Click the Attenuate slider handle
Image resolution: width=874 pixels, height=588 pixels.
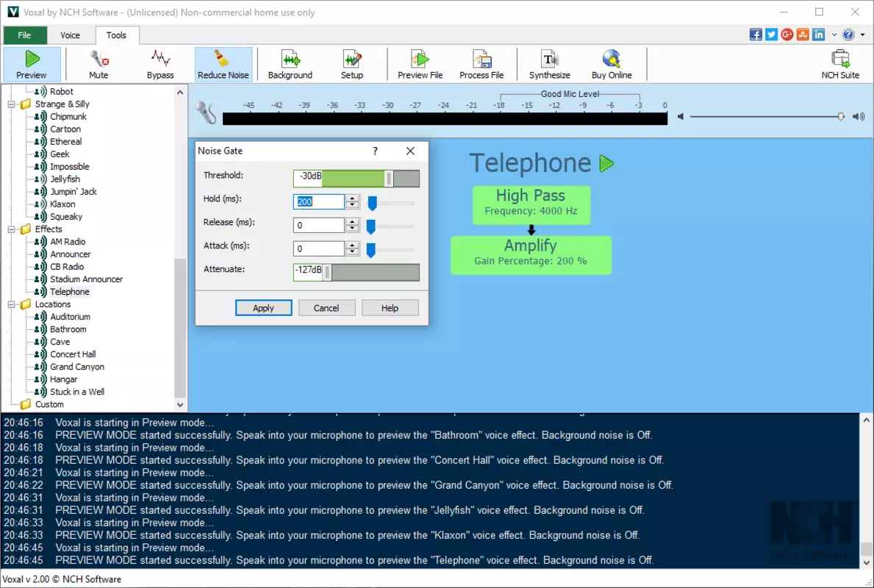point(327,272)
